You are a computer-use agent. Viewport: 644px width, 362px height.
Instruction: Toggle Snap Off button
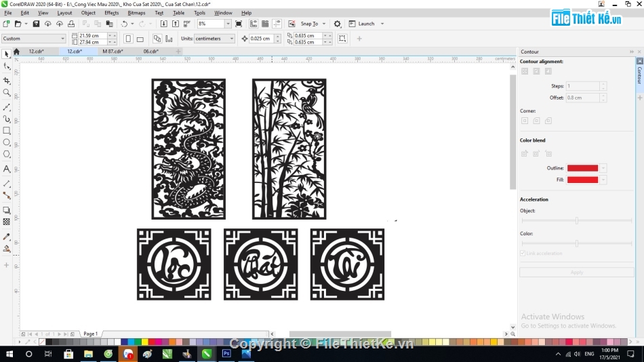291,24
